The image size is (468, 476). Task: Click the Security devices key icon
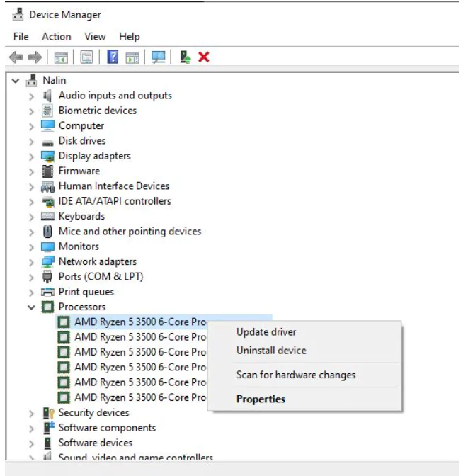(x=48, y=413)
